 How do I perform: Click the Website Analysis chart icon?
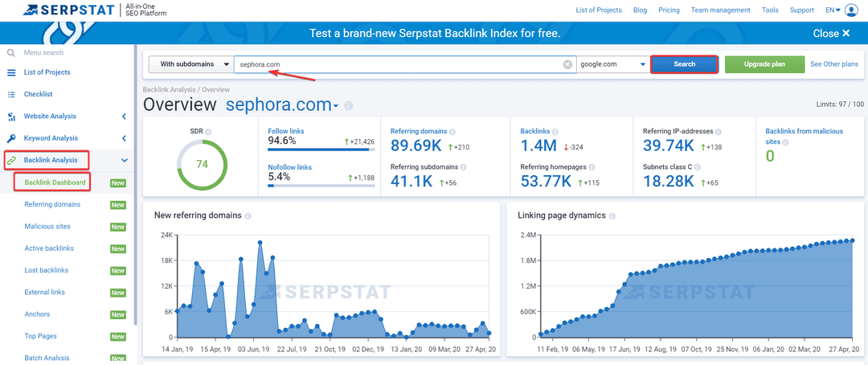(11, 117)
